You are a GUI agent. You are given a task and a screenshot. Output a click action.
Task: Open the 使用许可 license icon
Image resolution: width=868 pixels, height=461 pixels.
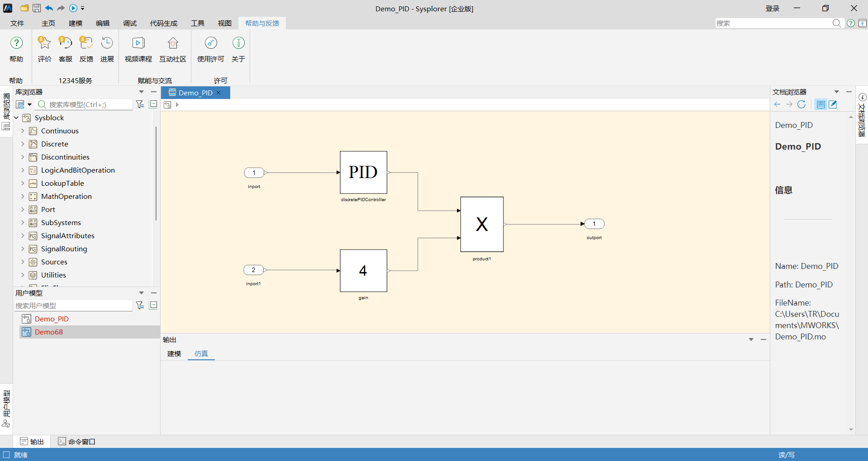[x=211, y=43]
